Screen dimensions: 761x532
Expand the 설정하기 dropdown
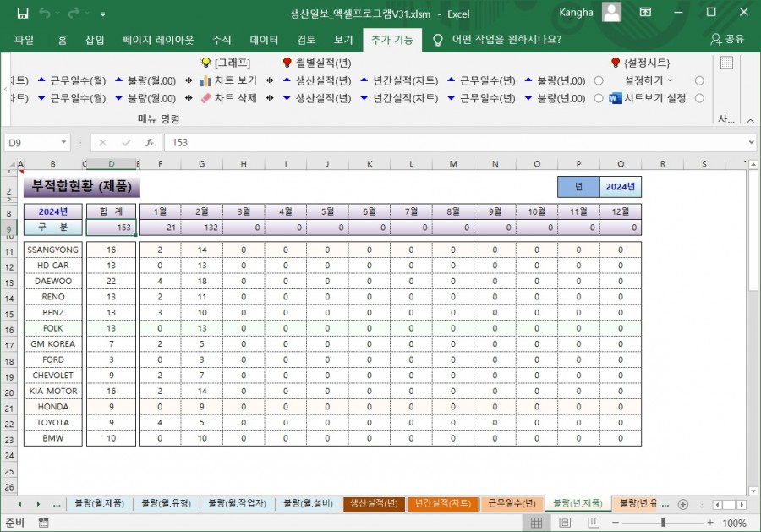(x=671, y=80)
